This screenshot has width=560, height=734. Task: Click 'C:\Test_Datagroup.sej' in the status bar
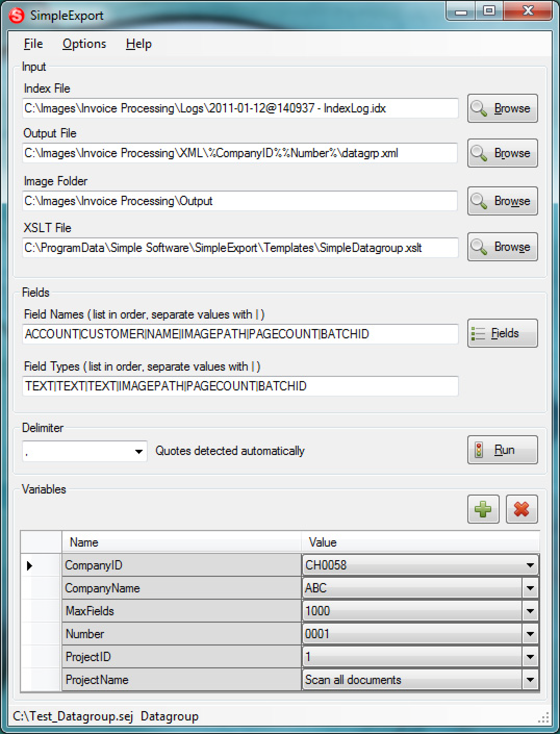pyautogui.click(x=73, y=716)
